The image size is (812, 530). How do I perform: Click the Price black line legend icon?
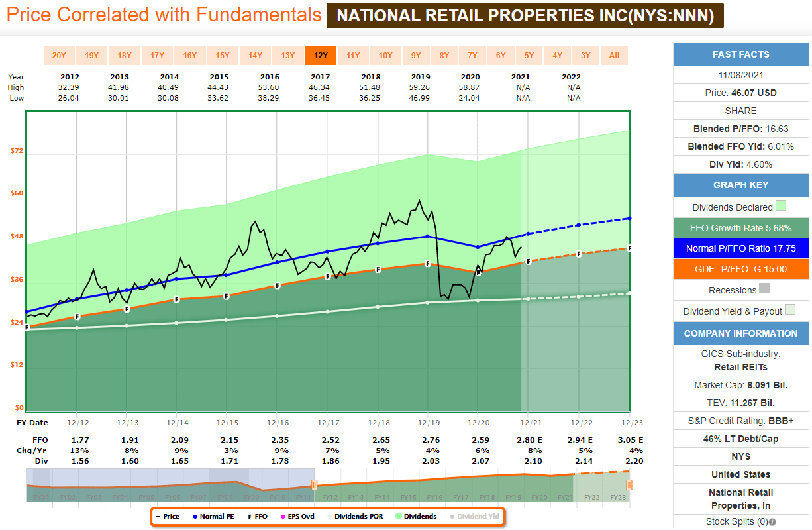158,516
